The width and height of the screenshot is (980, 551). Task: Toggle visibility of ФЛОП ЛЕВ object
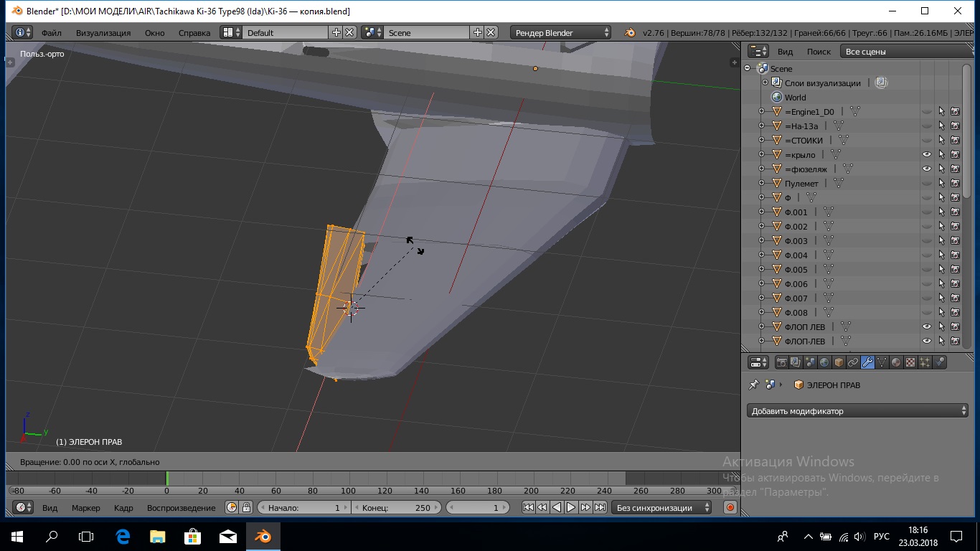point(926,326)
